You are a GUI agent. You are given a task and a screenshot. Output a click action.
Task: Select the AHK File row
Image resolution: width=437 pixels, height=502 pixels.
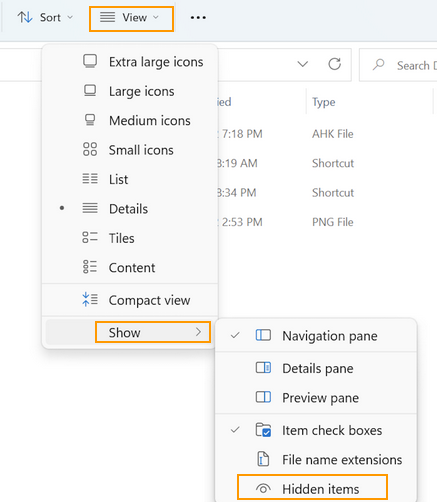pos(327,134)
